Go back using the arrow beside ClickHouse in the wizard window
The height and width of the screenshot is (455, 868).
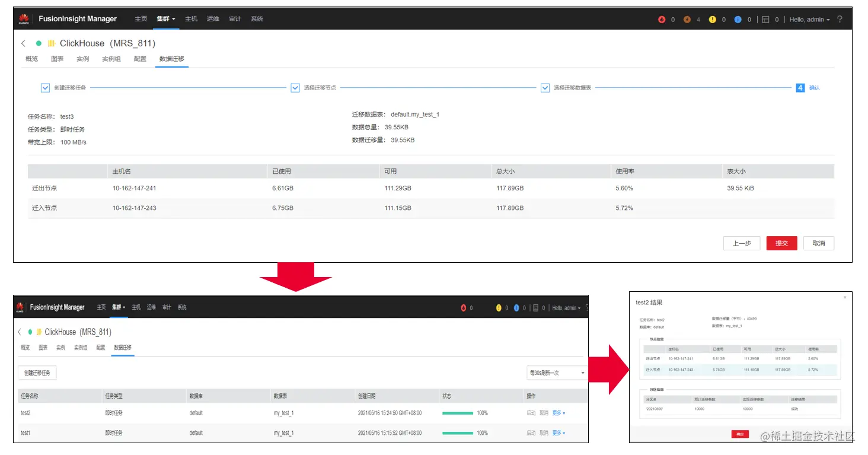tap(23, 43)
